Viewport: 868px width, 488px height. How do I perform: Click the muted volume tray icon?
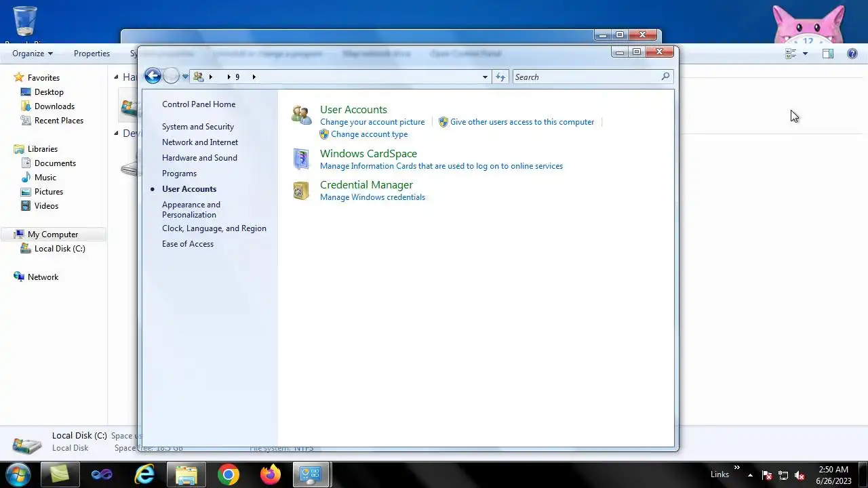(800, 475)
